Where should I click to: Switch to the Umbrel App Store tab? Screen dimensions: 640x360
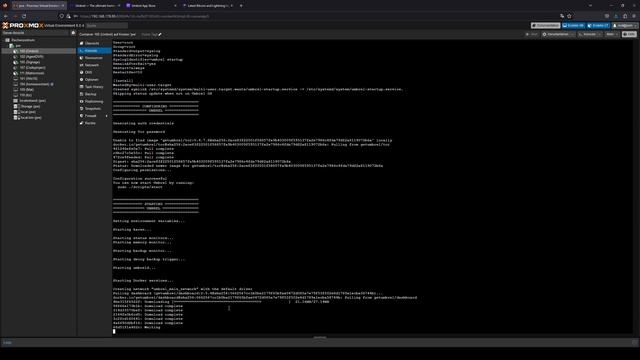pyautogui.click(x=151, y=6)
